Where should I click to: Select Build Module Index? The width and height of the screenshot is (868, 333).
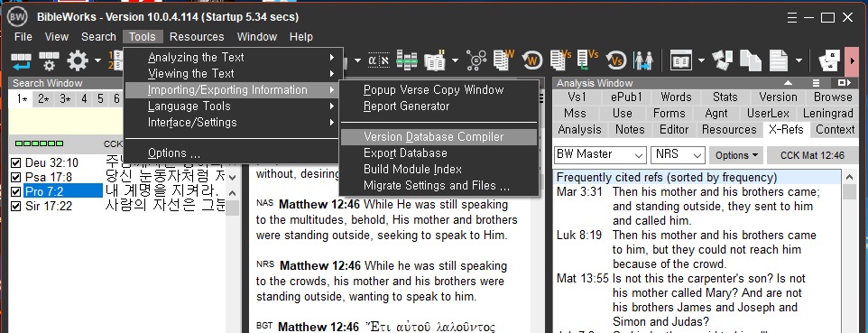point(439,169)
